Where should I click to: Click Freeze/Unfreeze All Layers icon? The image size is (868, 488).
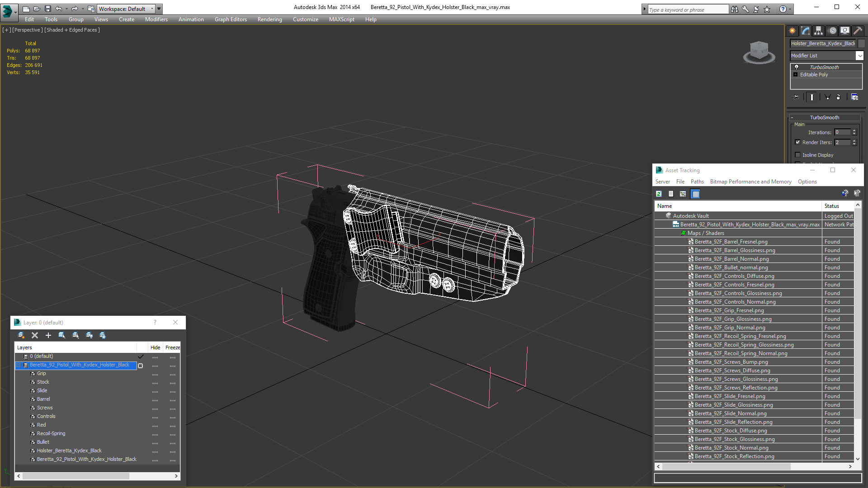pos(103,335)
